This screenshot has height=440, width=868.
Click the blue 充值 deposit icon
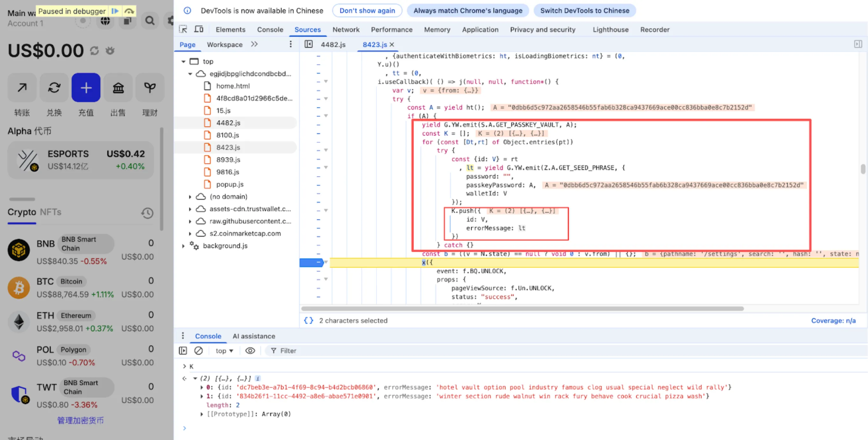point(86,88)
